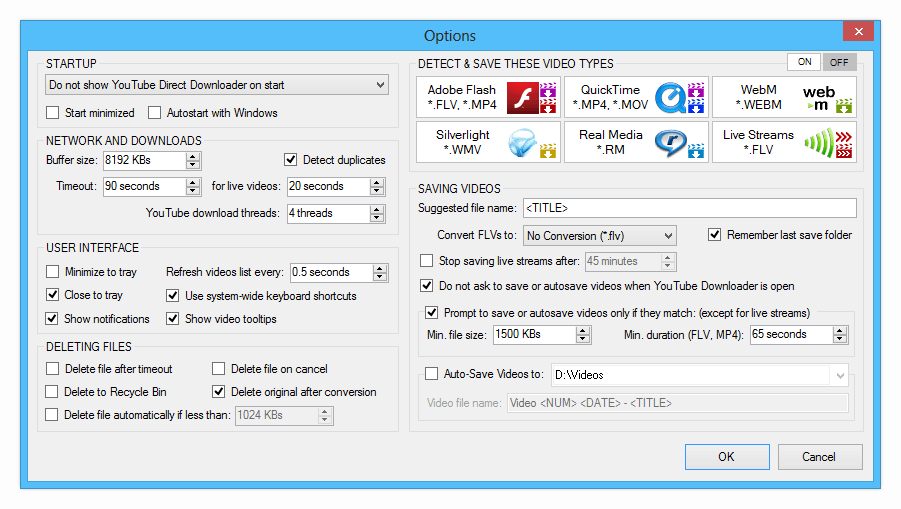Viewport: 901px width, 509px height.
Task: Enable Start minimized checkbox
Action: [x=53, y=113]
